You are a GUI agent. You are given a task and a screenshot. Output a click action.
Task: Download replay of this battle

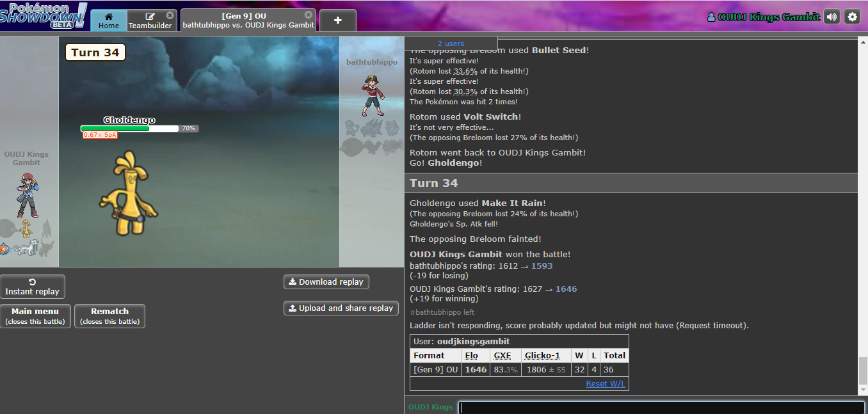326,282
